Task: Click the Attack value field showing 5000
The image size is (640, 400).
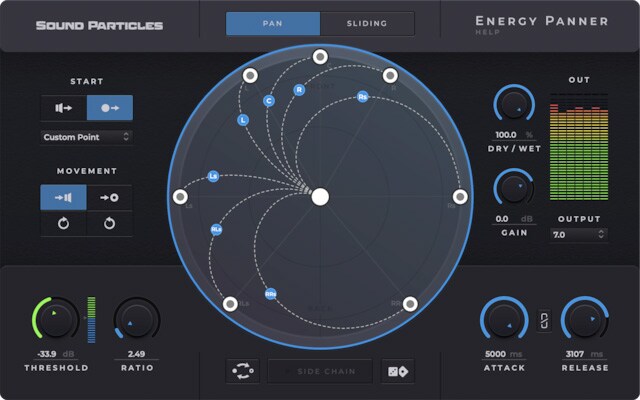Action: tap(496, 354)
